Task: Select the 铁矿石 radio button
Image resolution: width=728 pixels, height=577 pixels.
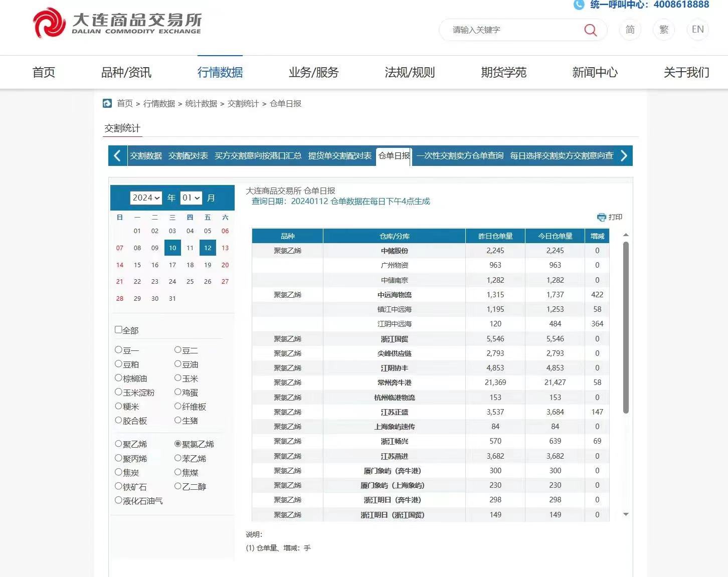Action: pyautogui.click(x=118, y=486)
